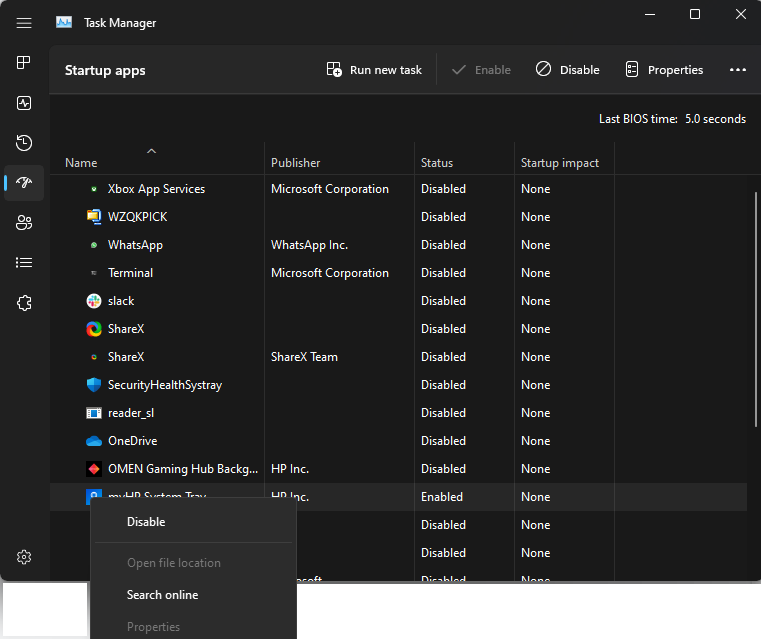Select the slack startup entry

(x=121, y=301)
